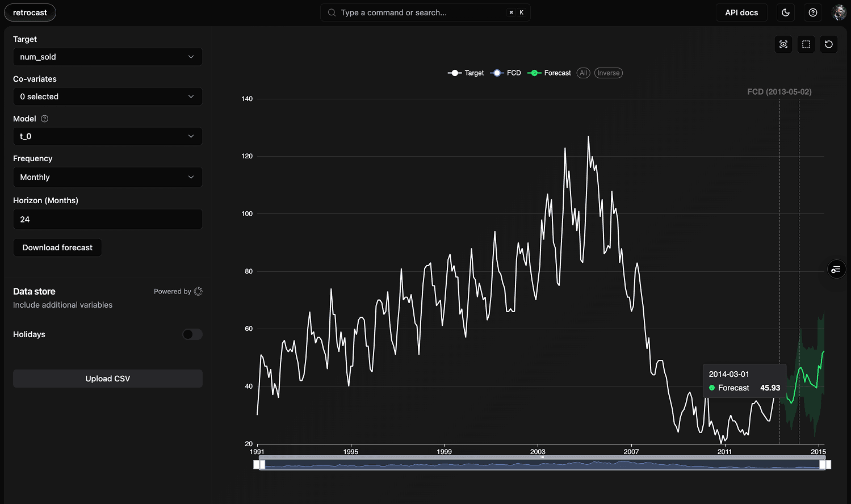851x504 pixels.
Task: Enable the Holidays switch
Action: [x=192, y=334]
